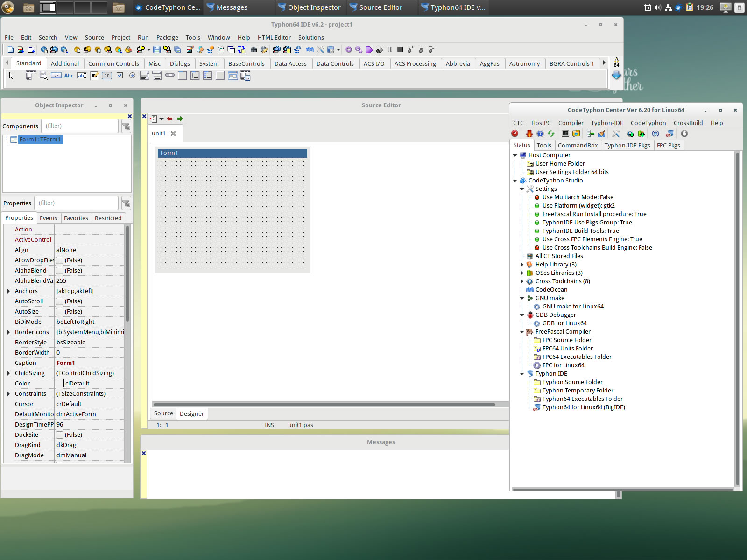Select the pointer selection tool in component palette
This screenshot has height=560, width=747.
[x=12, y=76]
